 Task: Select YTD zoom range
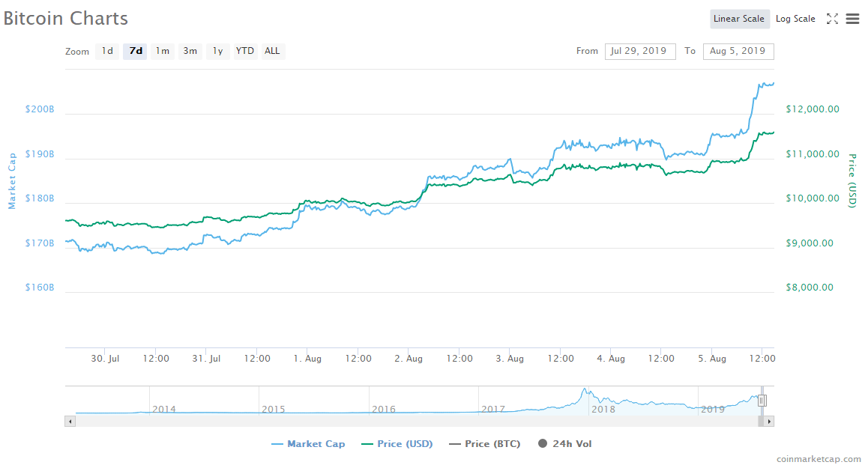(x=245, y=51)
